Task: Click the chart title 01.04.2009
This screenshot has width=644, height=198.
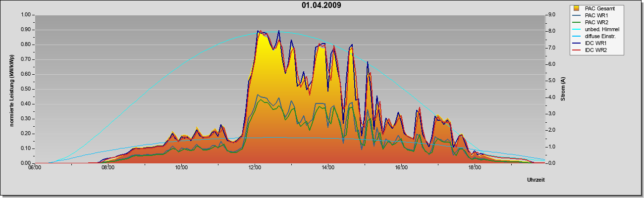Action: [x=322, y=5]
